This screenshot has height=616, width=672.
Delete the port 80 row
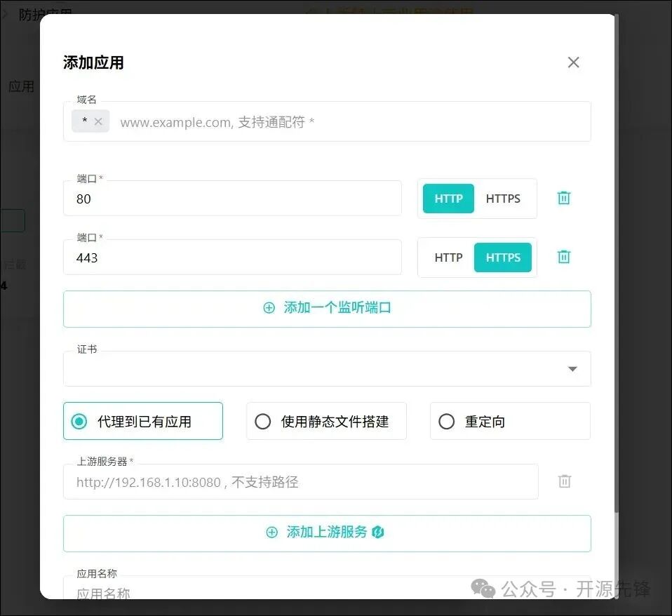click(563, 198)
